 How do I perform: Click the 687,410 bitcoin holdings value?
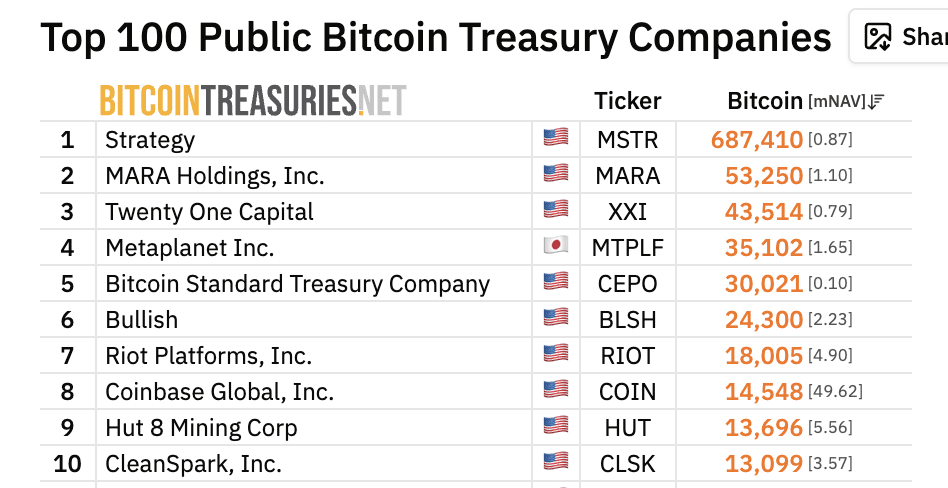(x=757, y=140)
